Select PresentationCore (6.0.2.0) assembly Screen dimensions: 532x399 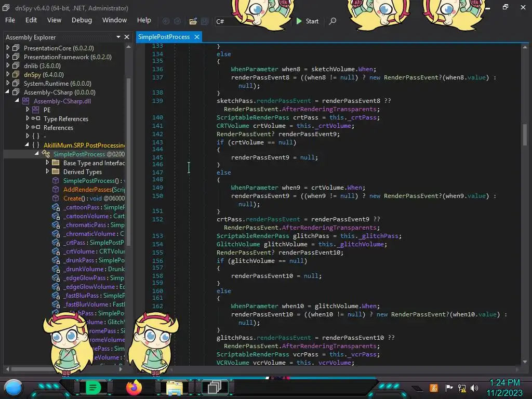pos(59,48)
